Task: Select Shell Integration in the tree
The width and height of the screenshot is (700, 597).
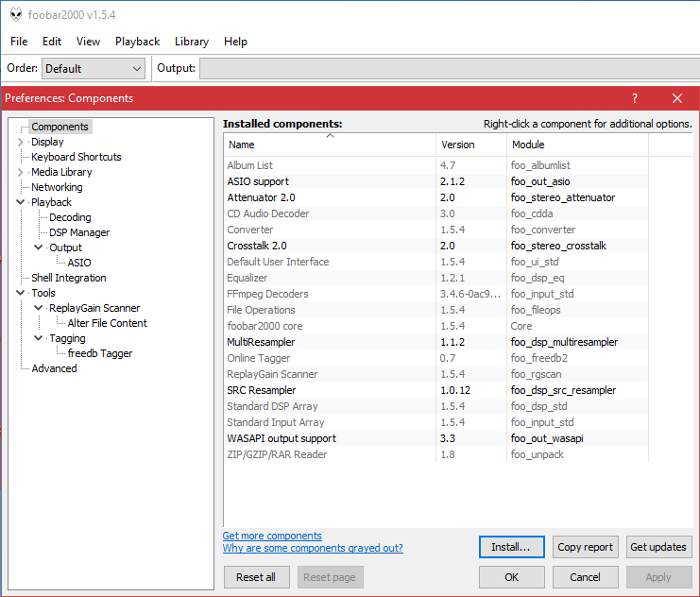Action: pyautogui.click(x=68, y=278)
